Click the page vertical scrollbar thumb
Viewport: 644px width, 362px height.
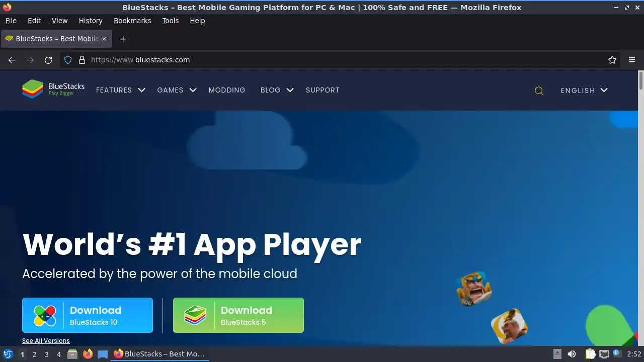click(x=640, y=81)
